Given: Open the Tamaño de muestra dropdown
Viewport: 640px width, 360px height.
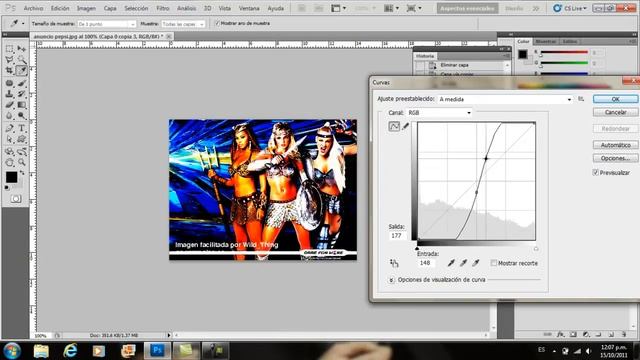Looking at the screenshot, I should tap(106, 24).
